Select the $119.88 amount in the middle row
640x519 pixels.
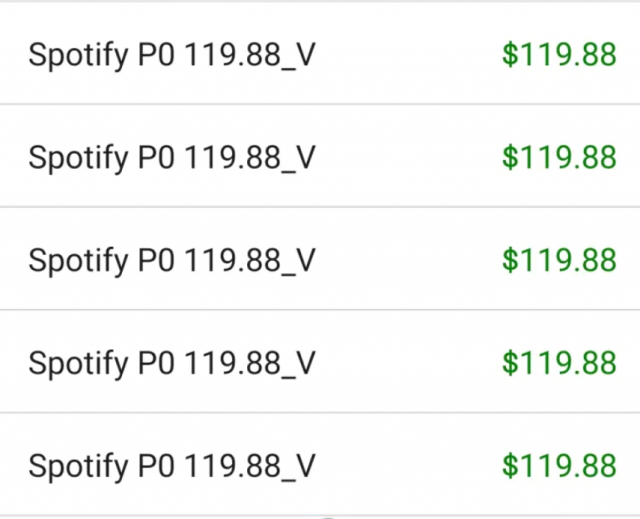point(559,260)
